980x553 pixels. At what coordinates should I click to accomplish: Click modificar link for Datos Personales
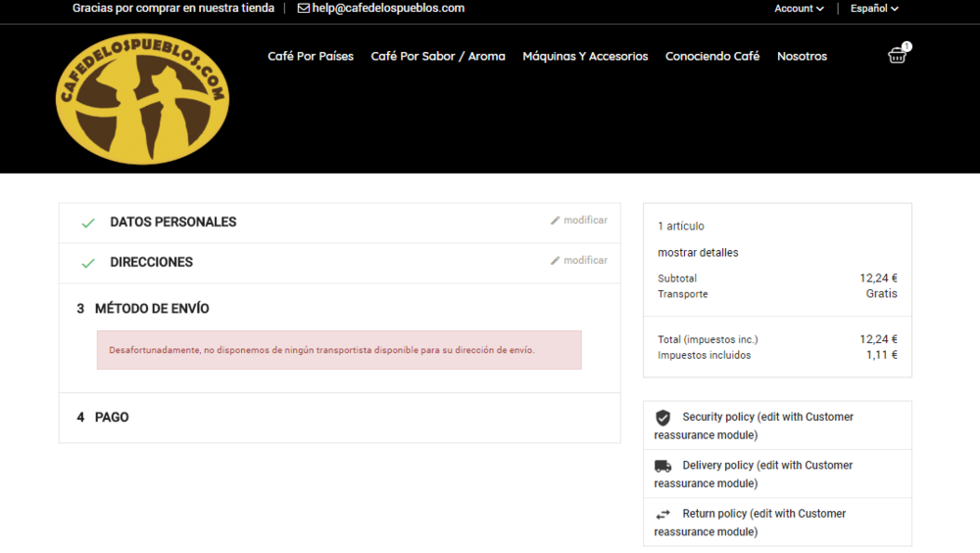pos(585,221)
